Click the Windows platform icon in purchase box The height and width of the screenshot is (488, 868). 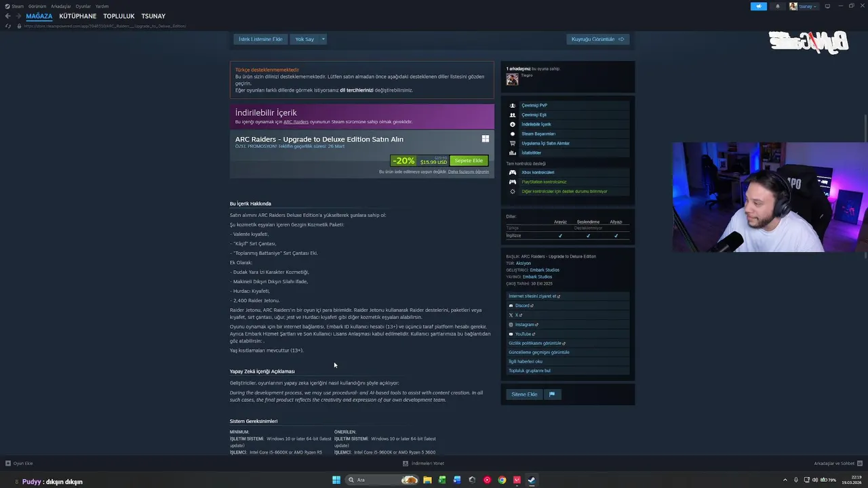tap(486, 139)
